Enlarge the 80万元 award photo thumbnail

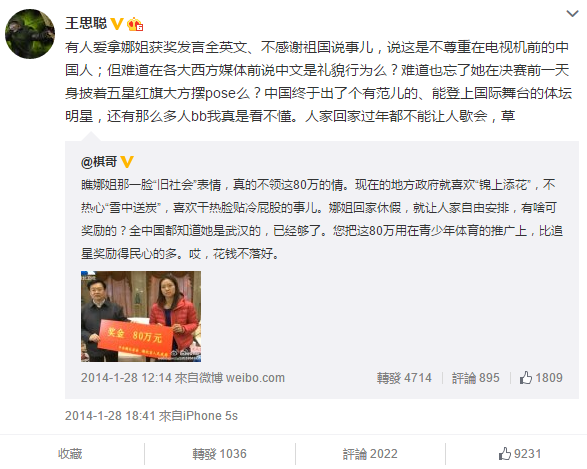pyautogui.click(x=141, y=316)
